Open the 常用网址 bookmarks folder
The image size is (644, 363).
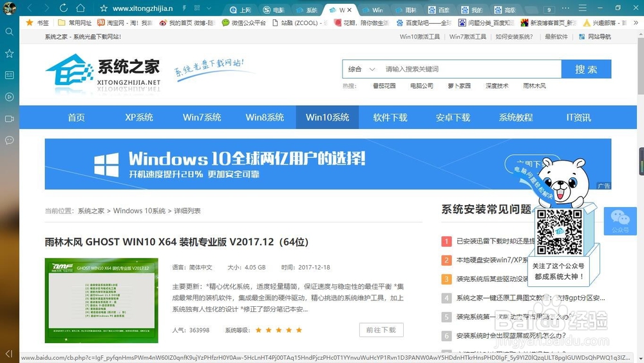(75, 23)
